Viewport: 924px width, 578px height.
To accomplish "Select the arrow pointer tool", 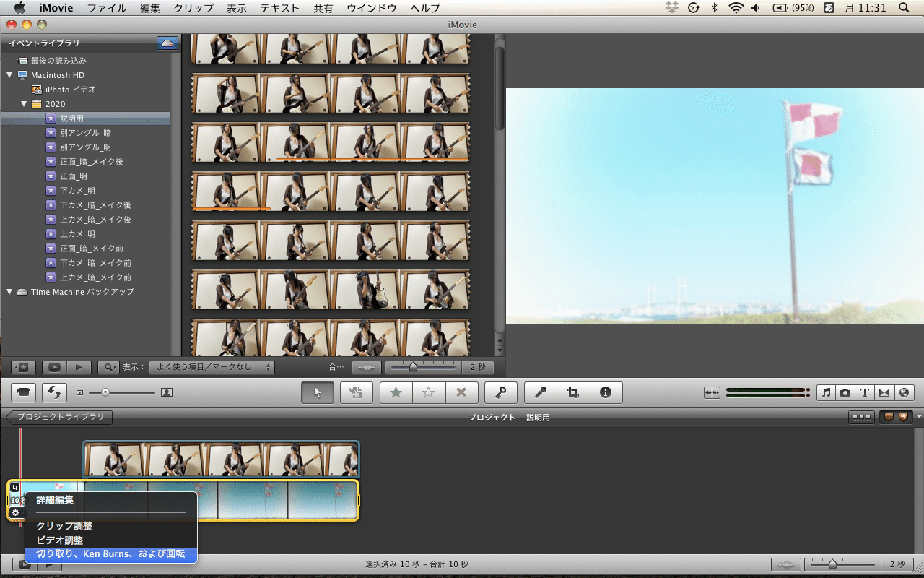I will [318, 392].
